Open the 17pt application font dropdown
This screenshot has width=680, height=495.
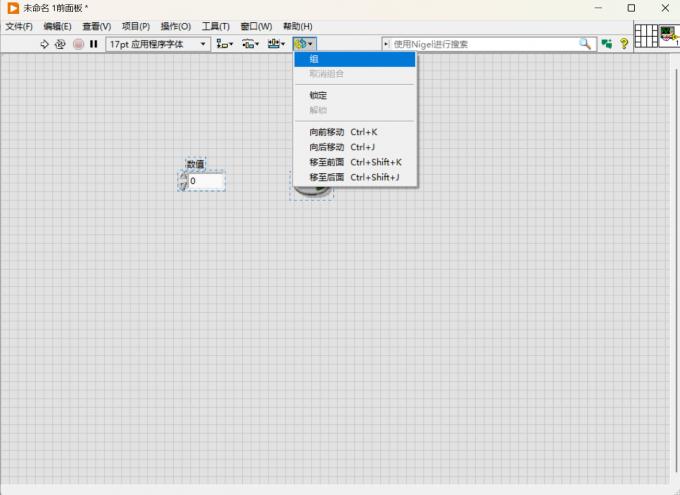158,44
